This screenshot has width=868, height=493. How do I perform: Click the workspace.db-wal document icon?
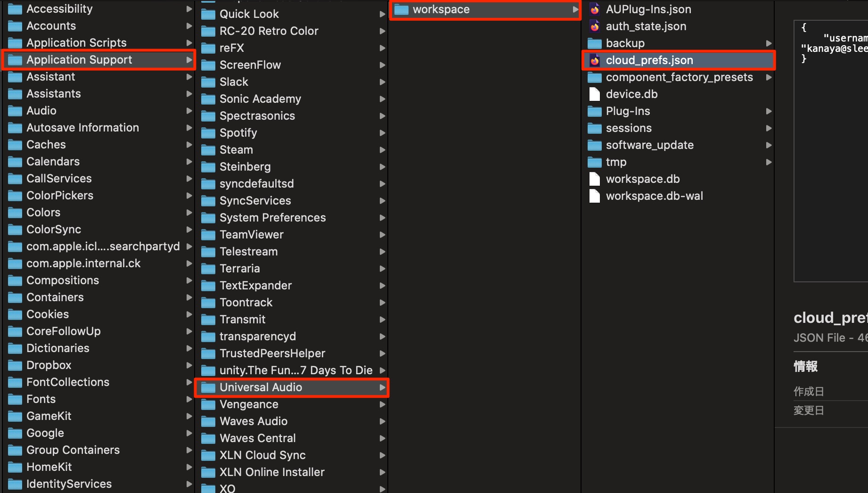pos(595,196)
